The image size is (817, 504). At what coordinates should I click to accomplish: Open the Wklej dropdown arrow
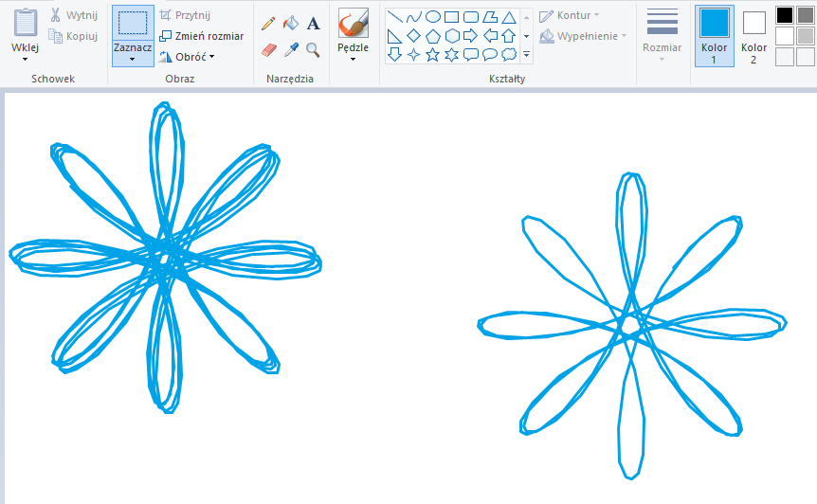(x=25, y=60)
